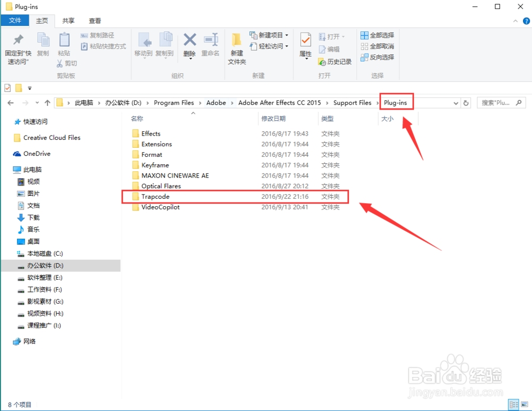532x411 pixels.
Task: Click Select none in the ribbon
Action: pyautogui.click(x=377, y=46)
